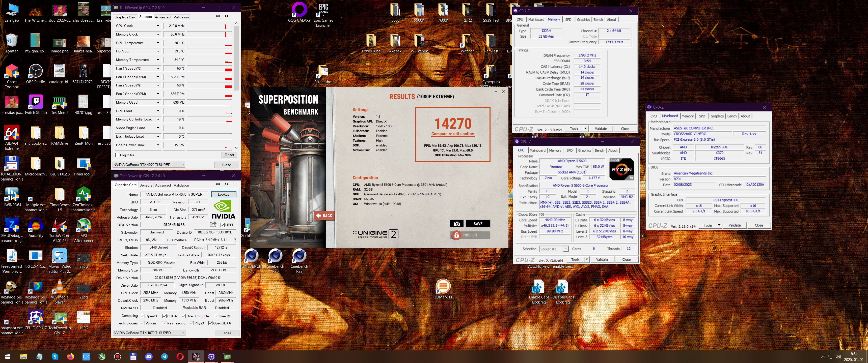Click the Lookup button in GPU-Z
The height and width of the screenshot is (363, 868).
pyautogui.click(x=223, y=194)
